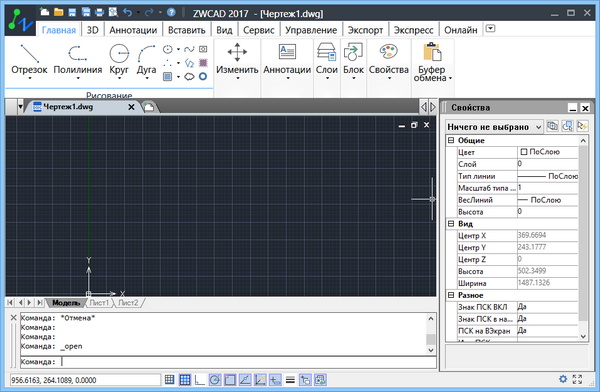The image size is (600, 392).
Task: Click the Изменить modify button
Action: [x=237, y=60]
